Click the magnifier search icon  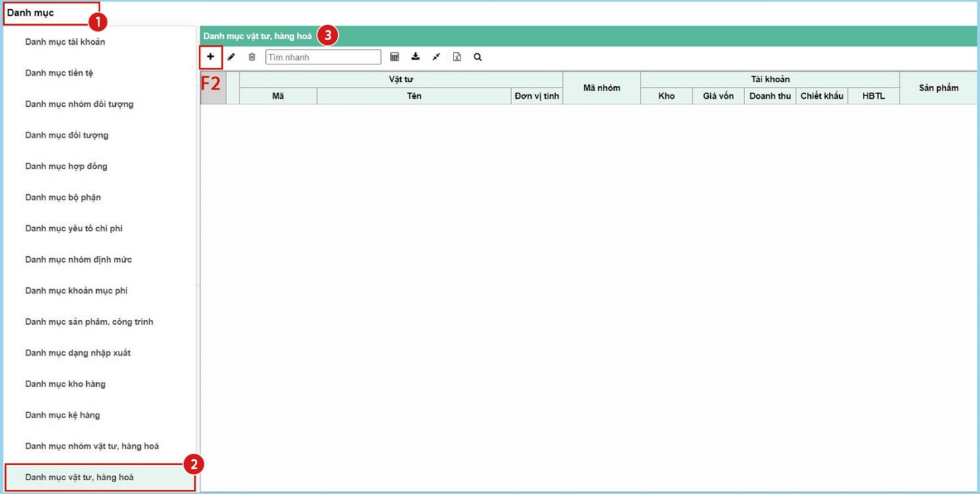478,57
